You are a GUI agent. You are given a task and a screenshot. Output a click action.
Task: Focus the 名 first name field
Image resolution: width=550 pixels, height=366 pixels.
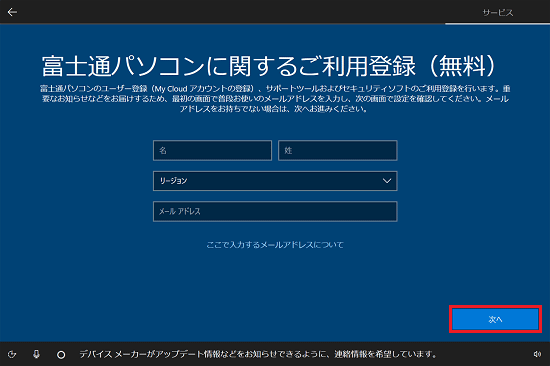pyautogui.click(x=213, y=151)
